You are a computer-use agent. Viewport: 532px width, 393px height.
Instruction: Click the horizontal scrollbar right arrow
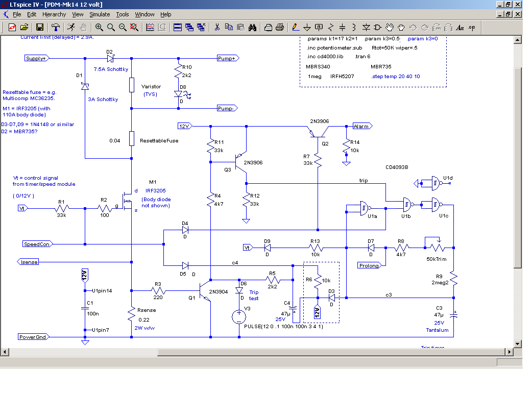coord(509,352)
